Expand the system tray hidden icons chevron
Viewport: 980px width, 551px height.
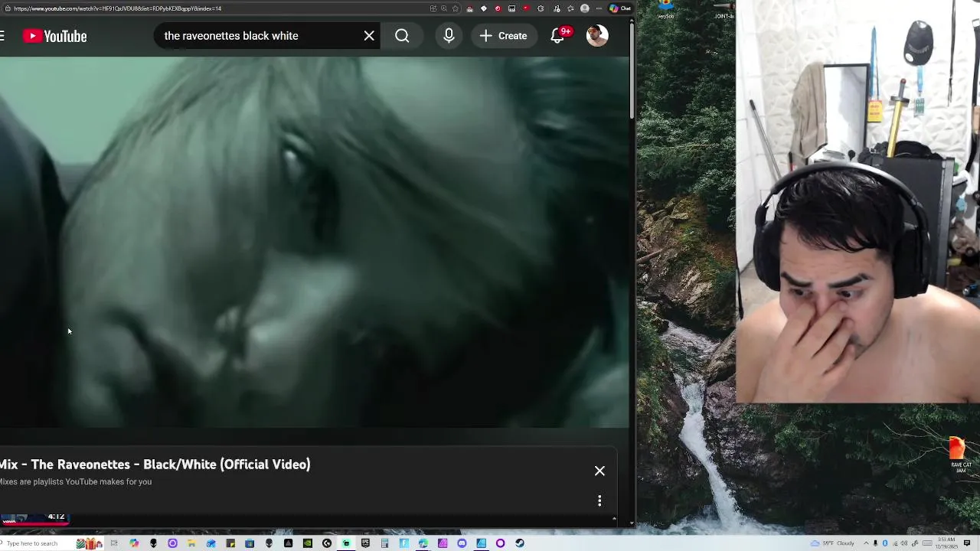(866, 543)
